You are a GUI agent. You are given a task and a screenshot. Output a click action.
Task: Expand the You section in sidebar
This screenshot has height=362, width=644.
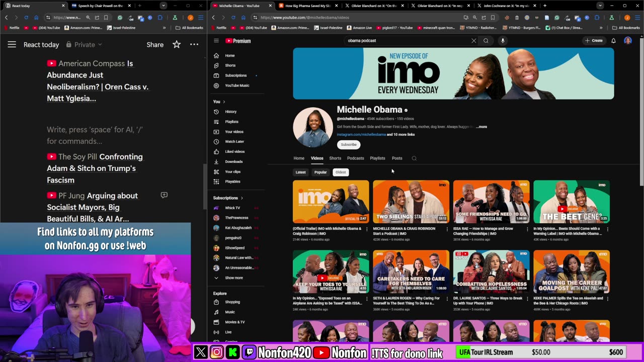tap(219, 102)
